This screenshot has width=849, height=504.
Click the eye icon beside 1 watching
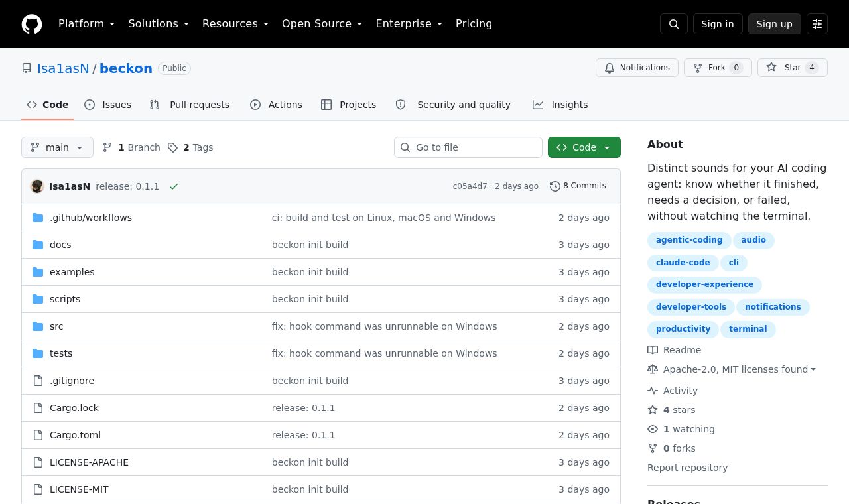pyautogui.click(x=653, y=429)
